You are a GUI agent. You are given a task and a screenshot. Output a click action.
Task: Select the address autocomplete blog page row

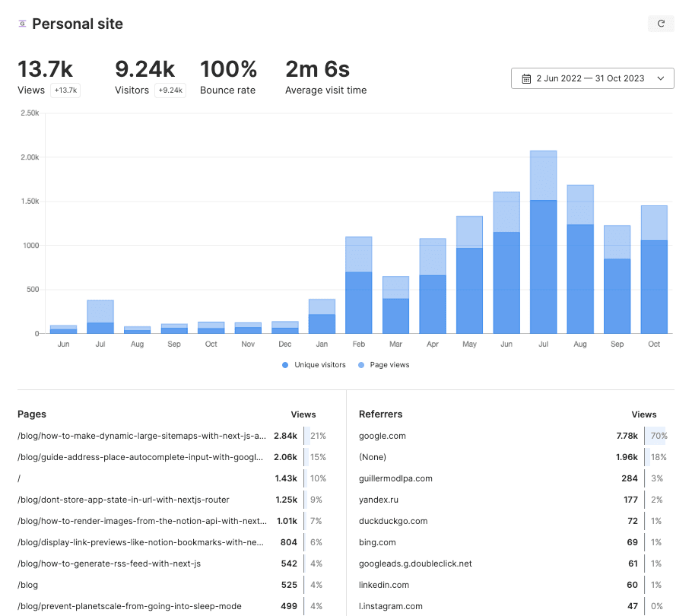141,457
